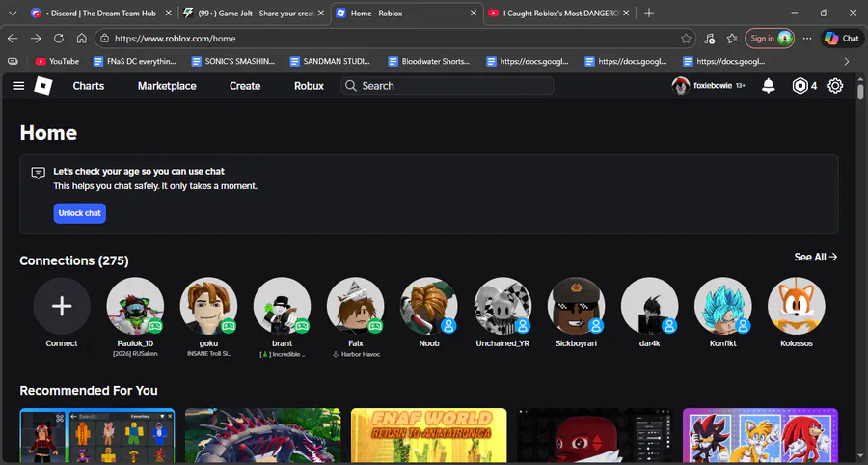Click the Roblox search input field
868x465 pixels.
click(x=447, y=86)
